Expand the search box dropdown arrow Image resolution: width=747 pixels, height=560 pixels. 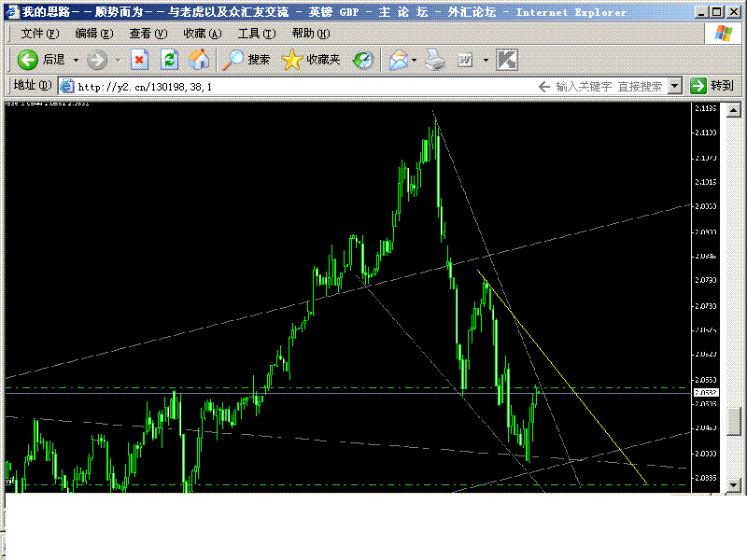click(x=674, y=87)
